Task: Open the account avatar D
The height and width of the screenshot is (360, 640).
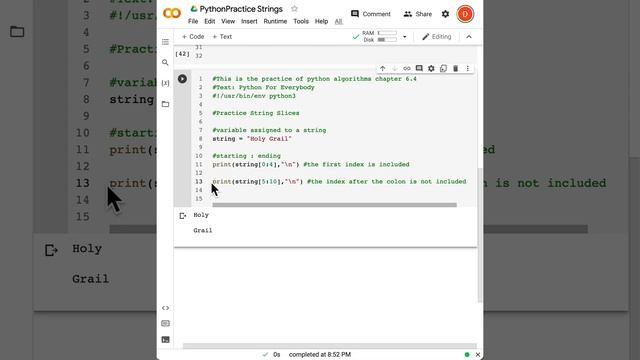Action: click(465, 14)
